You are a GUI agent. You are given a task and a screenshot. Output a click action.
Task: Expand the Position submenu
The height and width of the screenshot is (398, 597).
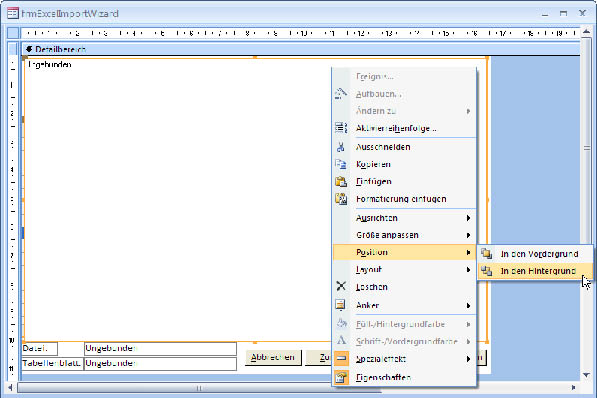coord(404,252)
